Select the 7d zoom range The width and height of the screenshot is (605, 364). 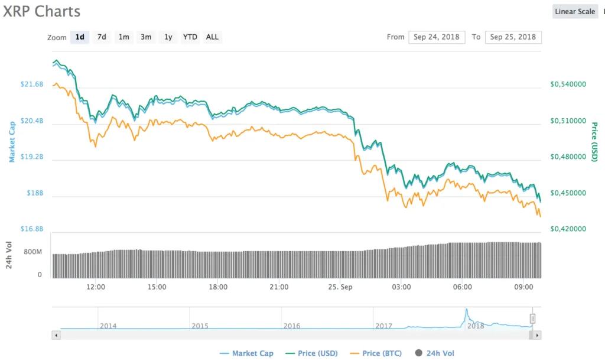[x=102, y=37]
